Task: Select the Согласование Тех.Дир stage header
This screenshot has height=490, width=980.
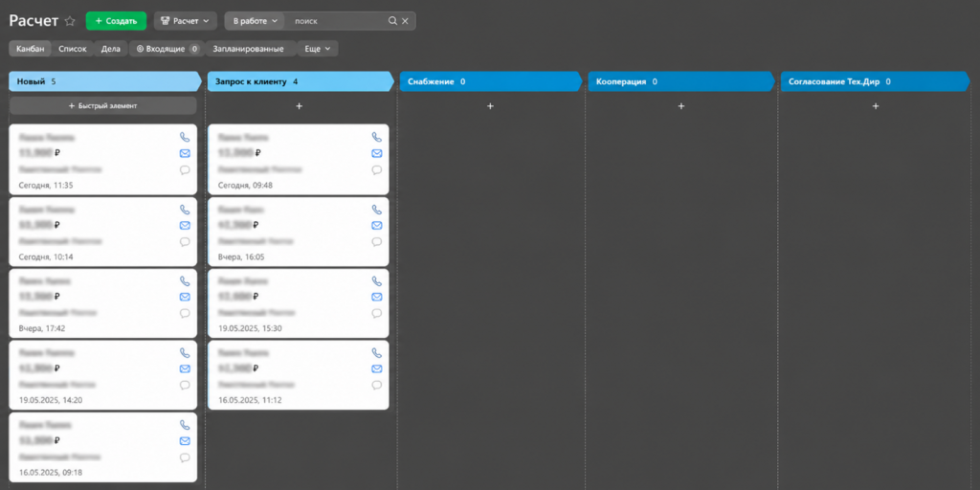Action: 876,81
